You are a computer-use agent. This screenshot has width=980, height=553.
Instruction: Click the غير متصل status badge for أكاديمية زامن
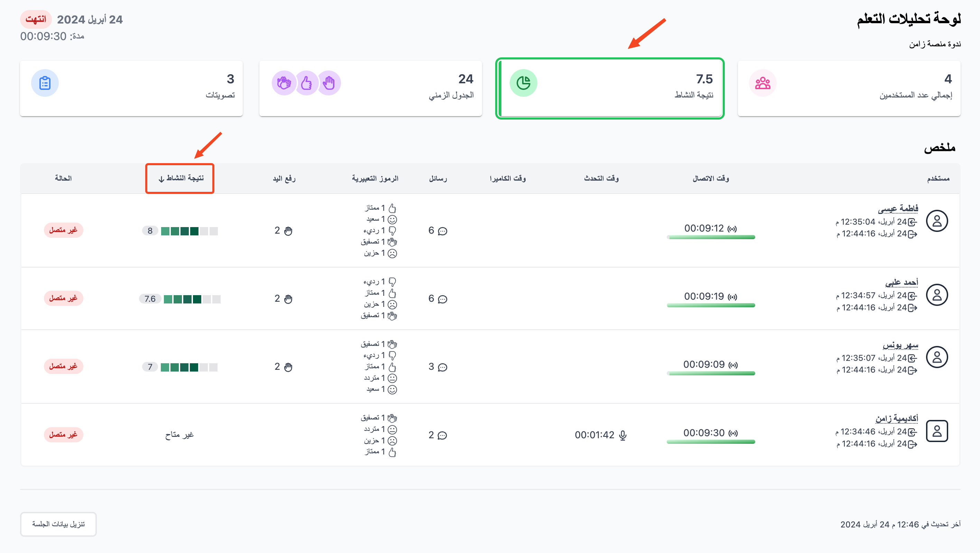64,434
